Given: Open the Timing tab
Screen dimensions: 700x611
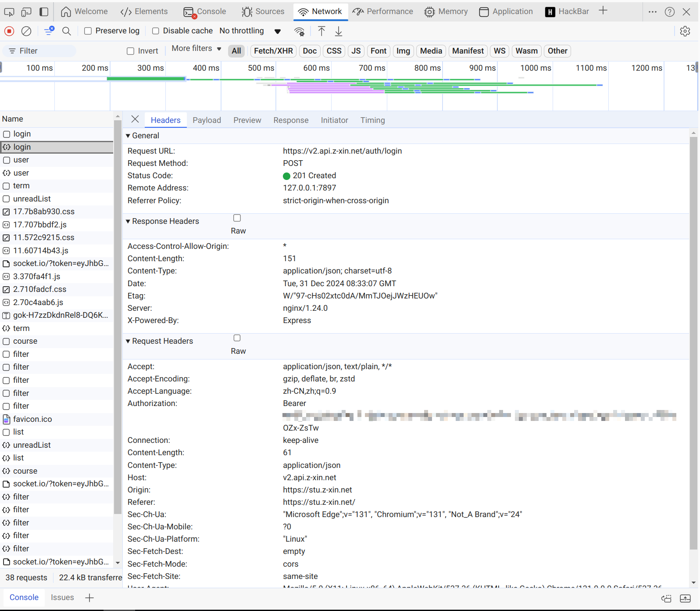Looking at the screenshot, I should tap(373, 120).
